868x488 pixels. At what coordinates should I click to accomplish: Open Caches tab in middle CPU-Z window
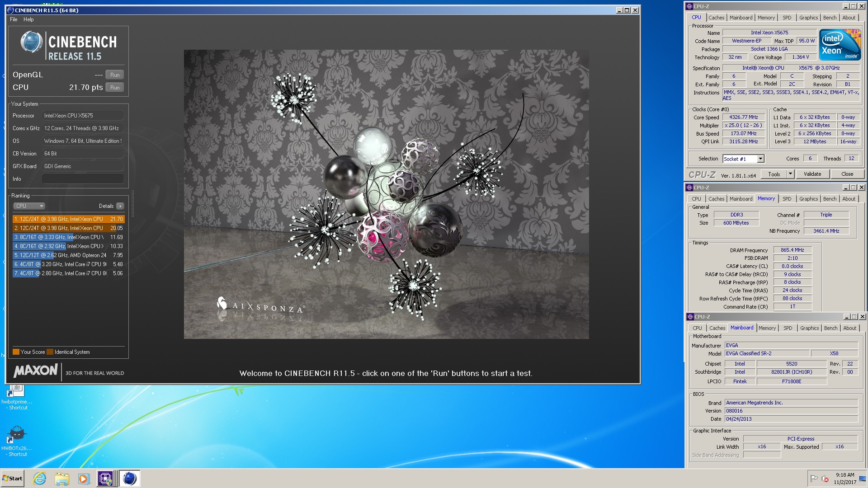[x=716, y=199]
